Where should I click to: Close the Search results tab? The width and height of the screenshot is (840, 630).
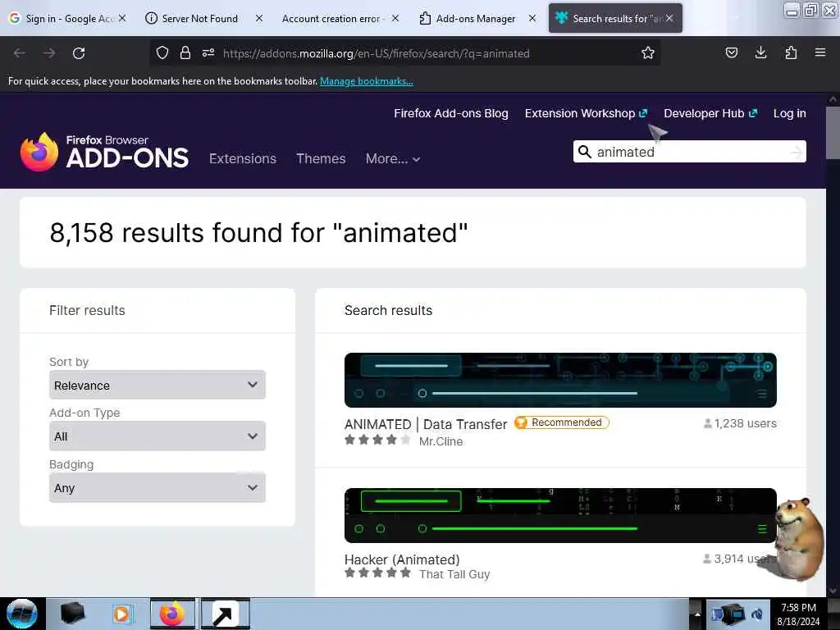(669, 18)
